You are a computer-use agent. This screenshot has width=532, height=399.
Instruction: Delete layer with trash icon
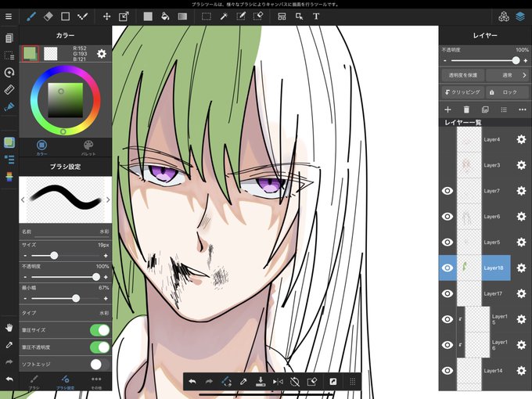[x=466, y=110]
